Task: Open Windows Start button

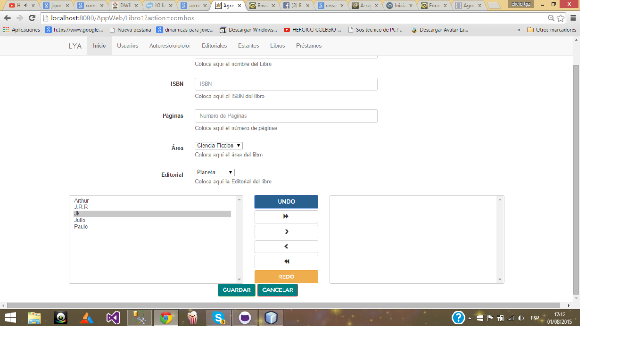Action: [10, 318]
